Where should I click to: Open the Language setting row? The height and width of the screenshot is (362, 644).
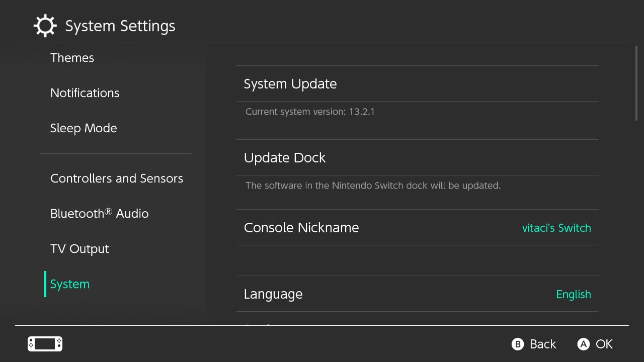pos(273,294)
